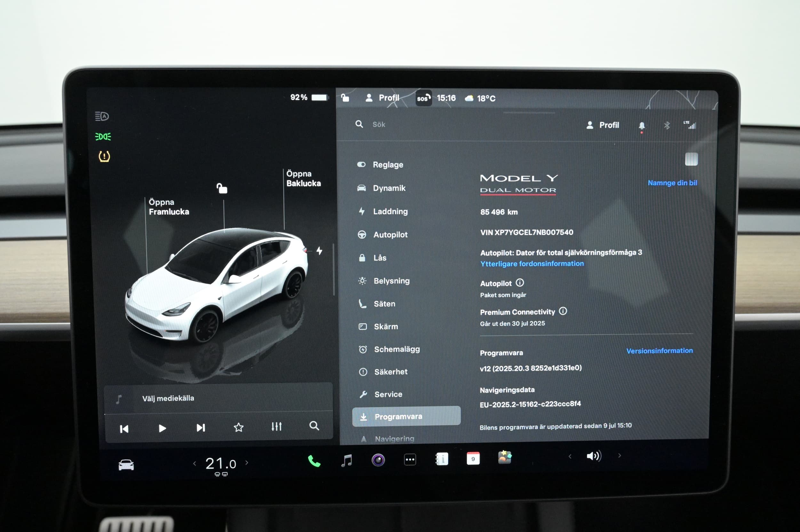Decrease cabin temperature with left arrow
This screenshot has width=800, height=532.
click(x=195, y=464)
